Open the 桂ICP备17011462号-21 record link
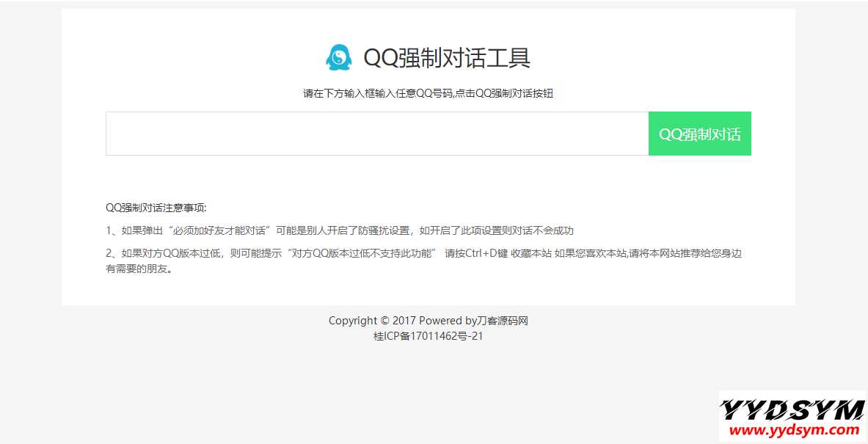868x444 pixels. 428,336
